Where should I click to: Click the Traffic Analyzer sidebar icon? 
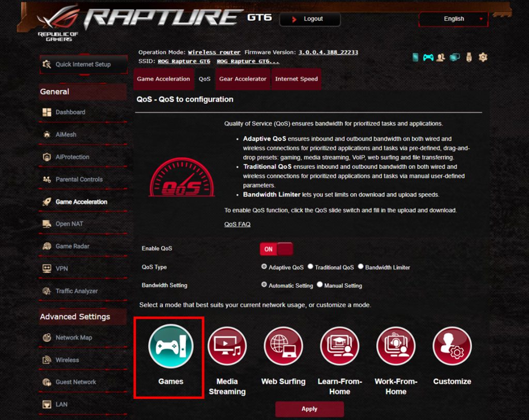pyautogui.click(x=47, y=291)
